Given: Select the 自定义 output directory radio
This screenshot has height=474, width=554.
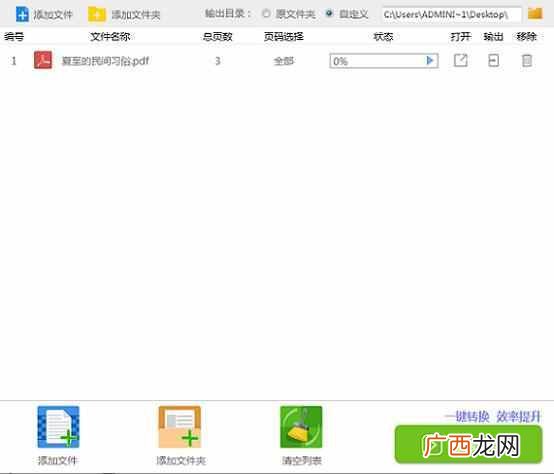Looking at the screenshot, I should (329, 14).
